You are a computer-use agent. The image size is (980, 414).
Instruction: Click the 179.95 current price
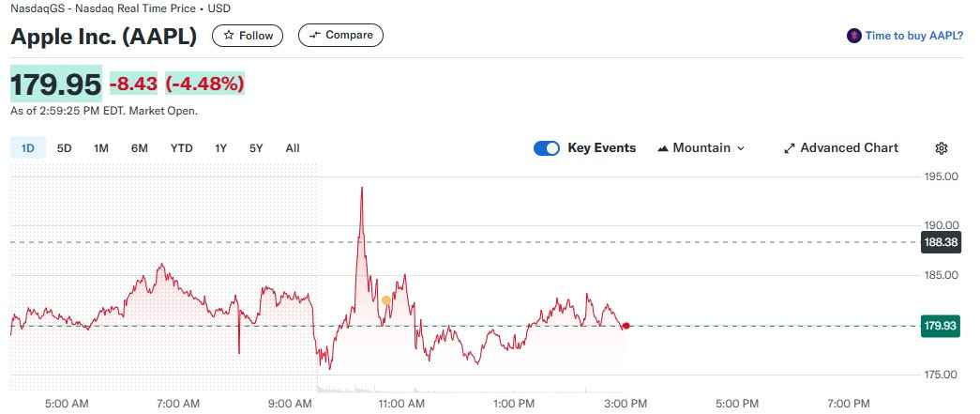[56, 84]
